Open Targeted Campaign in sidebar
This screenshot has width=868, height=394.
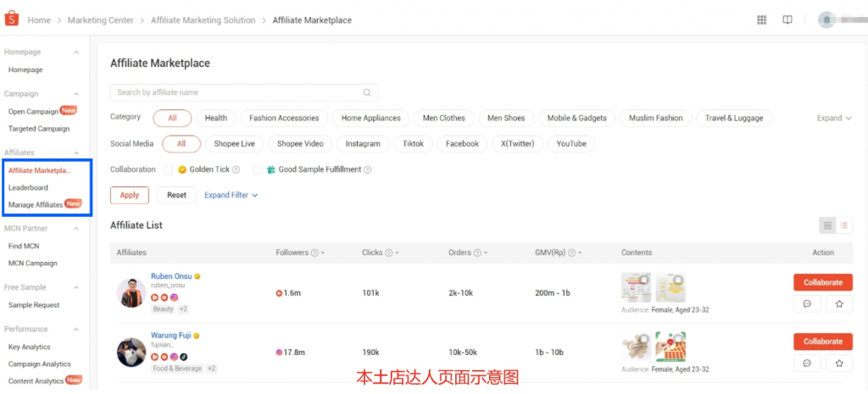coord(39,129)
